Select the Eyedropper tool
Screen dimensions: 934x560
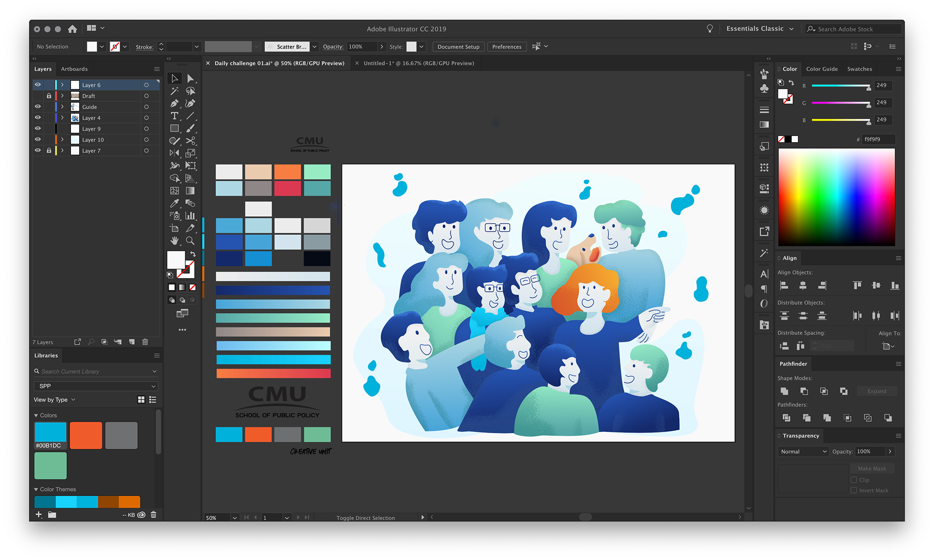click(174, 203)
